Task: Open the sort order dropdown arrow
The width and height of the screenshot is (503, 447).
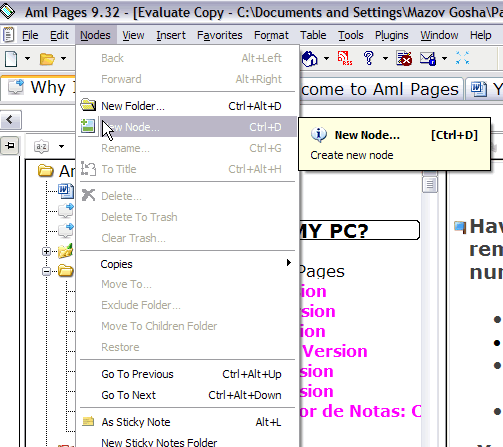Action: click(x=61, y=146)
